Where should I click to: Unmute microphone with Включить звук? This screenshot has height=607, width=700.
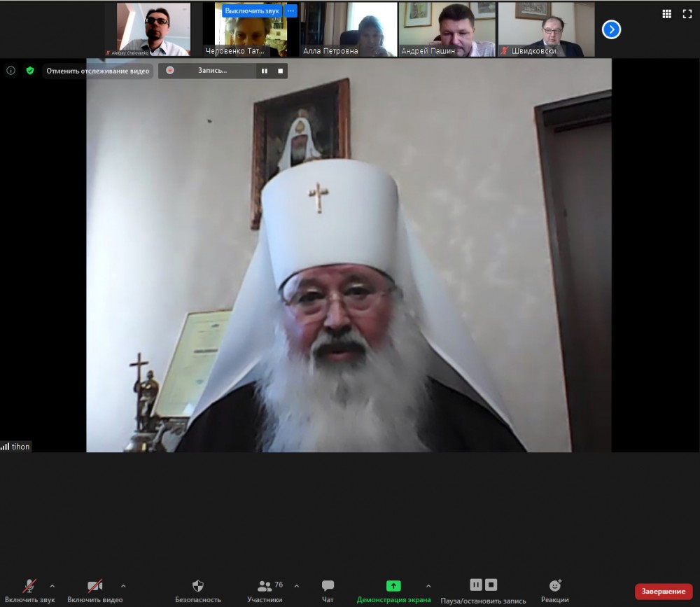pos(29,586)
